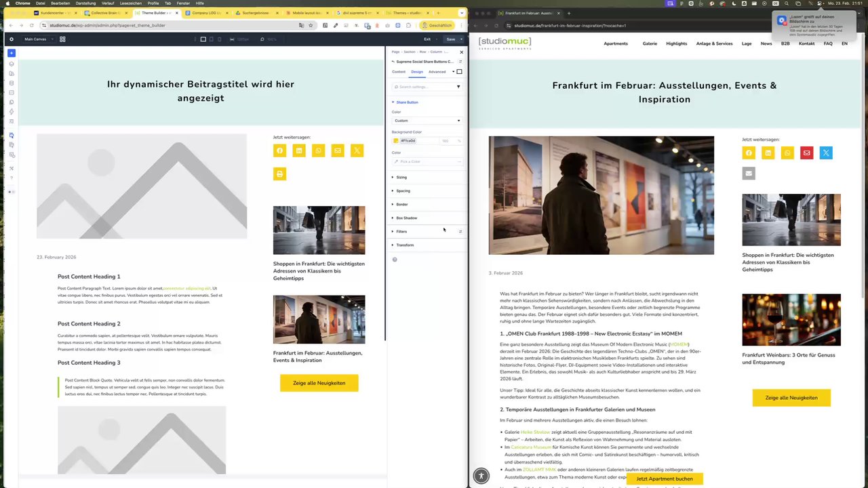Viewport: 868px width, 488px height.
Task: Open the layers icon in the Divi sidebar
Action: (12, 64)
